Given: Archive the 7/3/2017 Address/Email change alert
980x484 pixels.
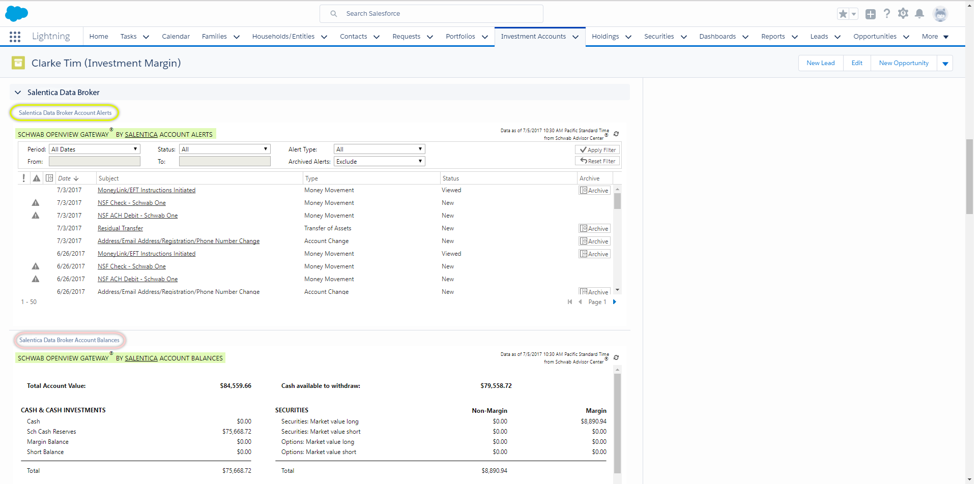Looking at the screenshot, I should click(x=594, y=241).
